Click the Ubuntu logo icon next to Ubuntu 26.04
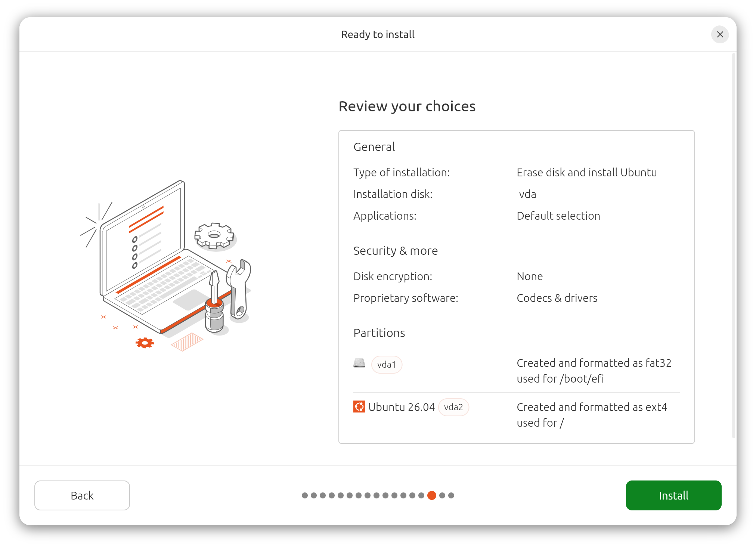The image size is (756, 547). [359, 407]
